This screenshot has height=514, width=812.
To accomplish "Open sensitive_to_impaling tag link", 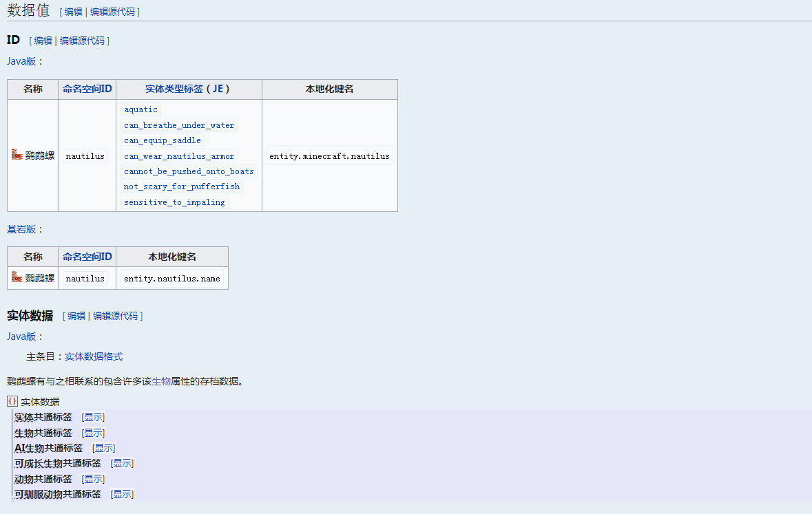I will click(174, 202).
